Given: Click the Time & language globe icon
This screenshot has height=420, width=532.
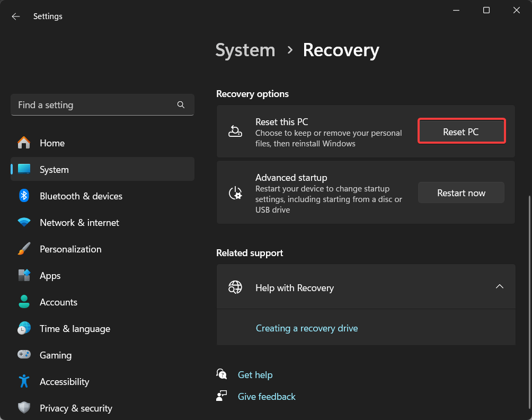Looking at the screenshot, I should coord(24,329).
